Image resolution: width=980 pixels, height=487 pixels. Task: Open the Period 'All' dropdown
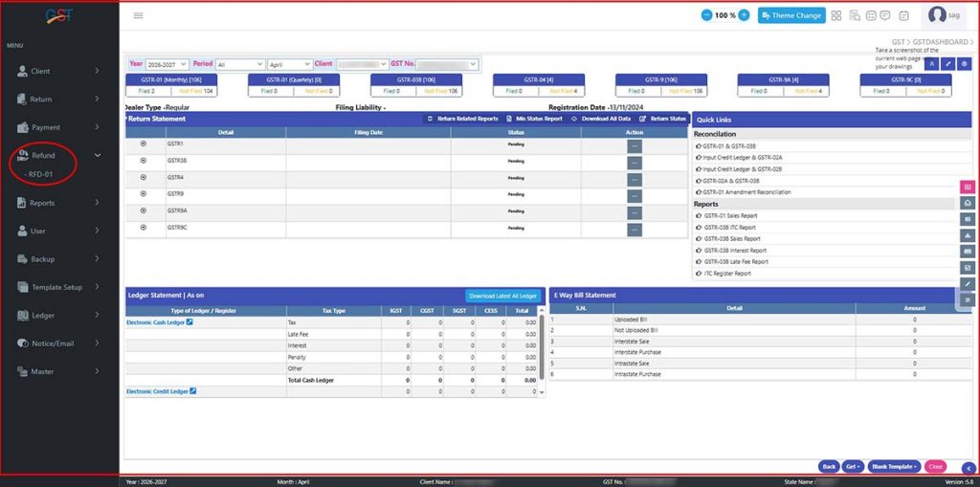click(x=240, y=64)
